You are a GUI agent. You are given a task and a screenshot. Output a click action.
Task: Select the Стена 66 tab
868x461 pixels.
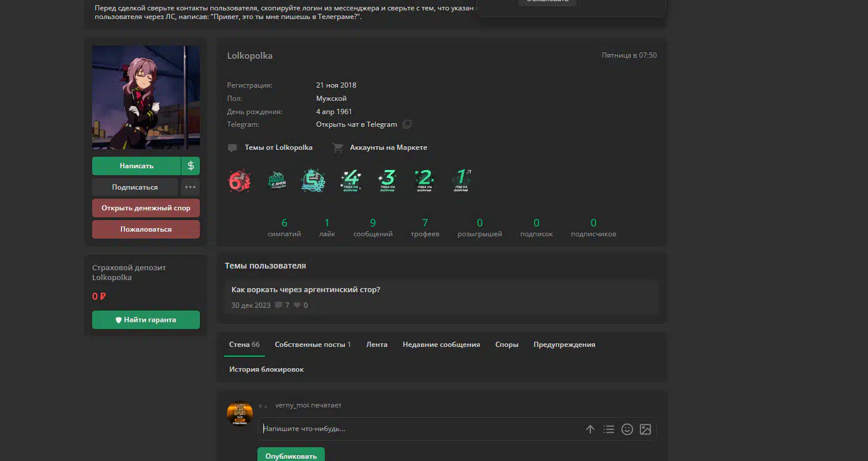click(x=244, y=345)
